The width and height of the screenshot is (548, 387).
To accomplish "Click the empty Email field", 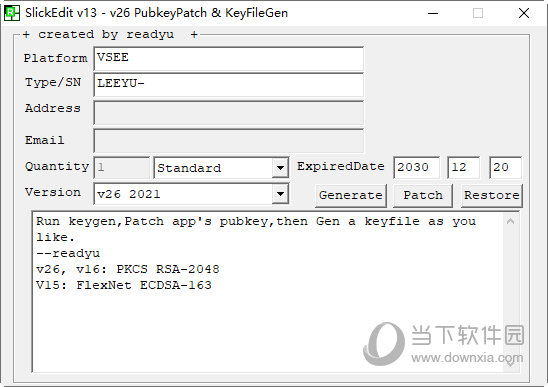I will (229, 141).
